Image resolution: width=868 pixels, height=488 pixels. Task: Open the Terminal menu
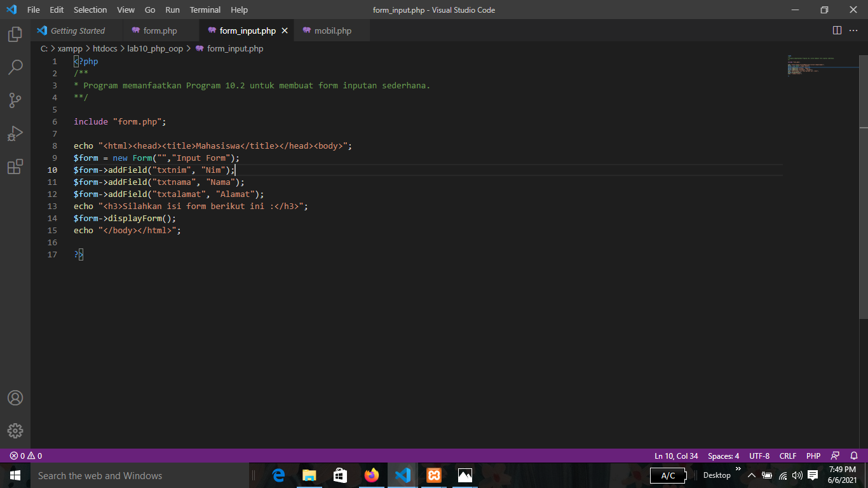205,10
